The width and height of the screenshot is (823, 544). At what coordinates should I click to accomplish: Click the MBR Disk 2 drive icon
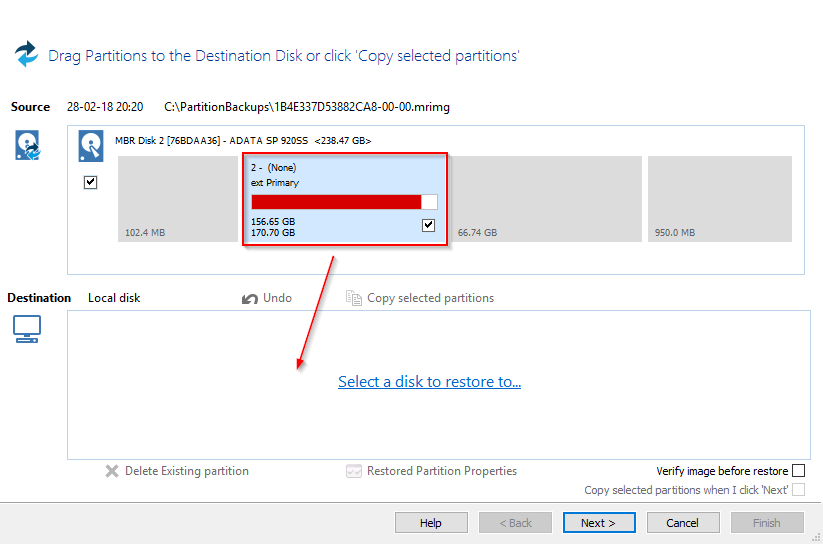(92, 145)
